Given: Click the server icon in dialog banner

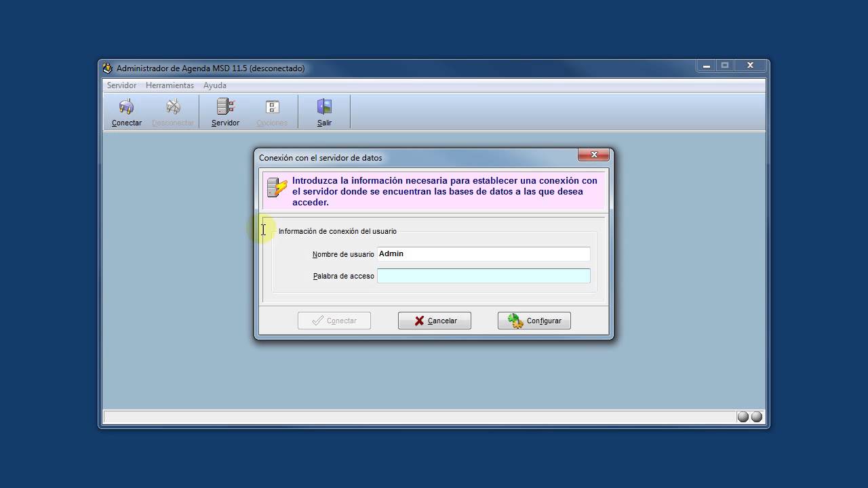Looking at the screenshot, I should pyautogui.click(x=277, y=188).
